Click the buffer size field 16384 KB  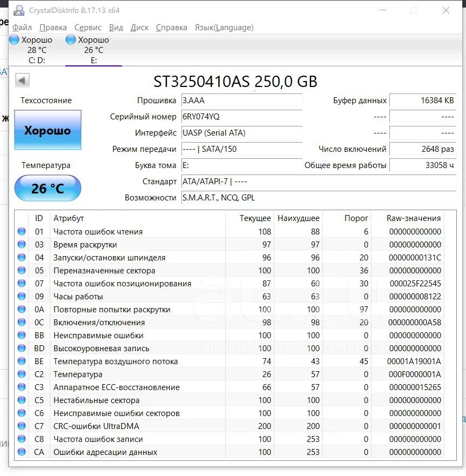[423, 100]
